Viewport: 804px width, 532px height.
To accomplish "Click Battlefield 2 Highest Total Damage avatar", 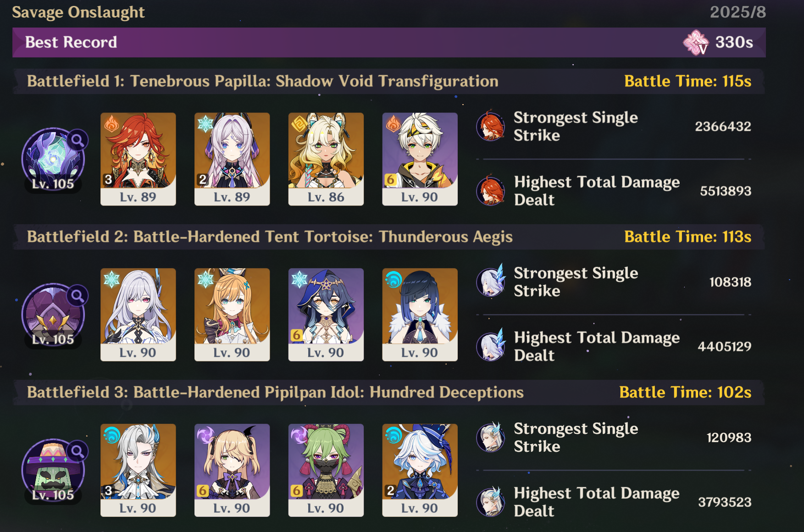I will click(491, 346).
